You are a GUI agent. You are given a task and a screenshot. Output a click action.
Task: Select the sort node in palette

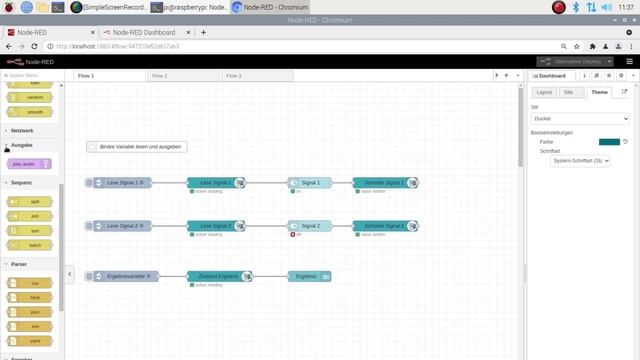(x=30, y=231)
